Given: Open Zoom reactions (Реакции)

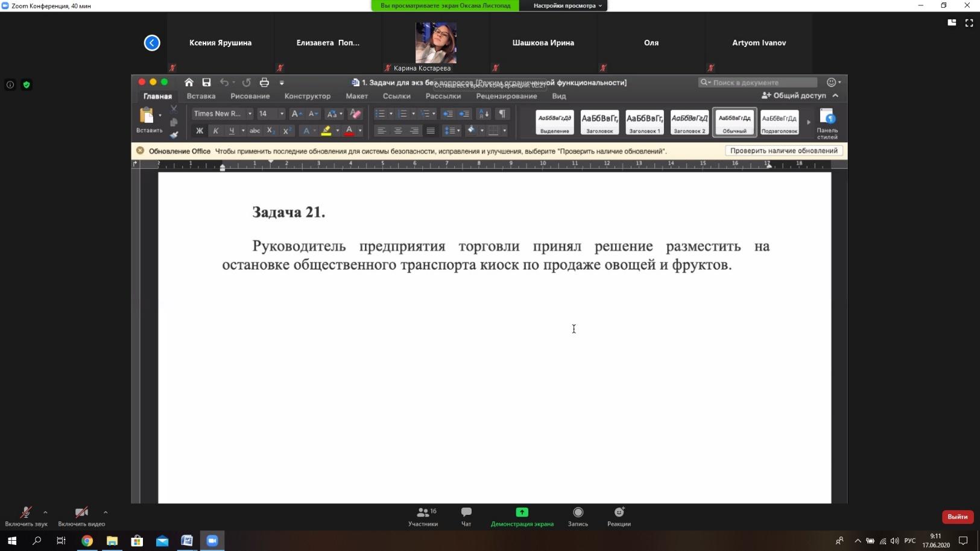Looking at the screenshot, I should coord(619,517).
